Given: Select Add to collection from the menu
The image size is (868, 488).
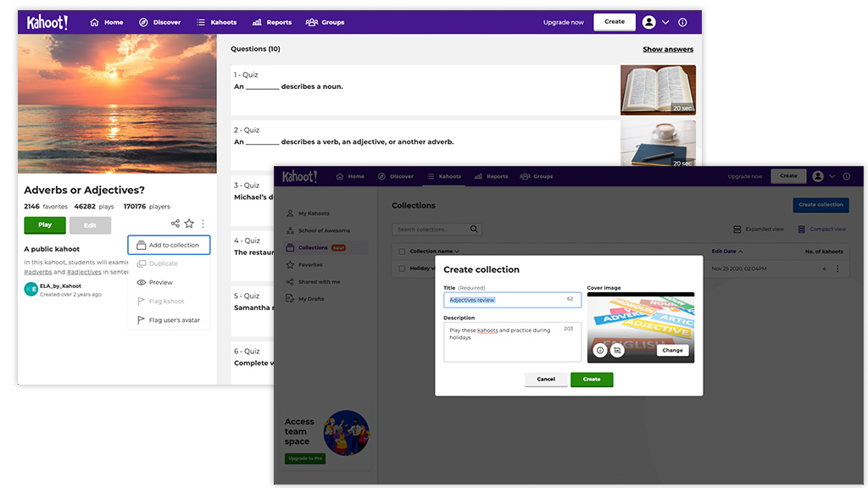Looking at the screenshot, I should [169, 245].
